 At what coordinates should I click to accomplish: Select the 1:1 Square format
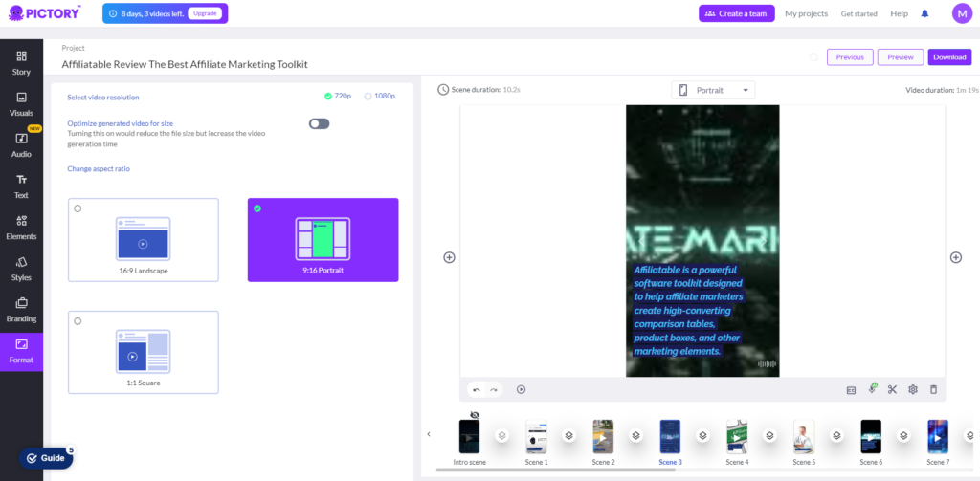[144, 352]
